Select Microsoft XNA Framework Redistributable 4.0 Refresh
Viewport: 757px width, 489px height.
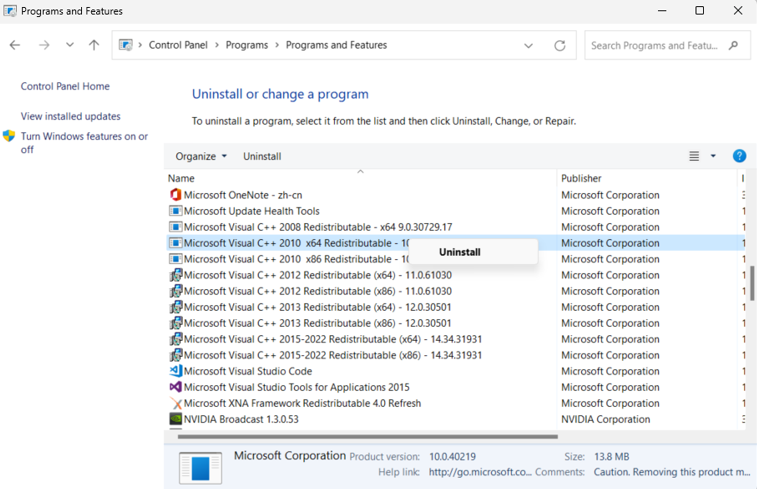(302, 403)
